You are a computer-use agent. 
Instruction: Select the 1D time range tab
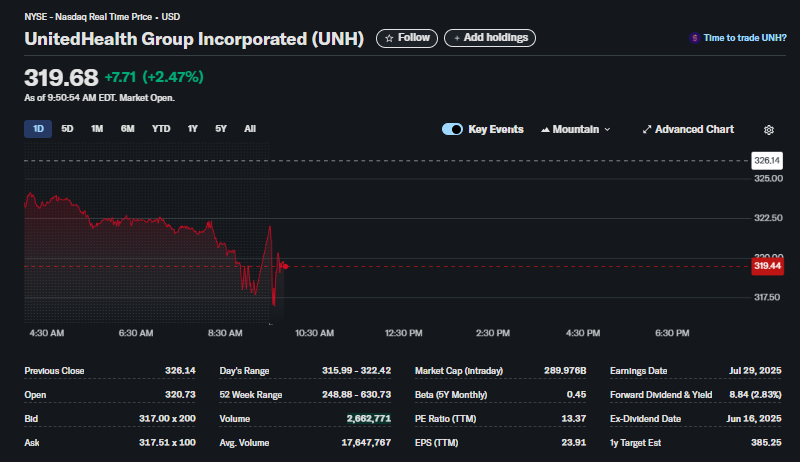click(x=38, y=129)
